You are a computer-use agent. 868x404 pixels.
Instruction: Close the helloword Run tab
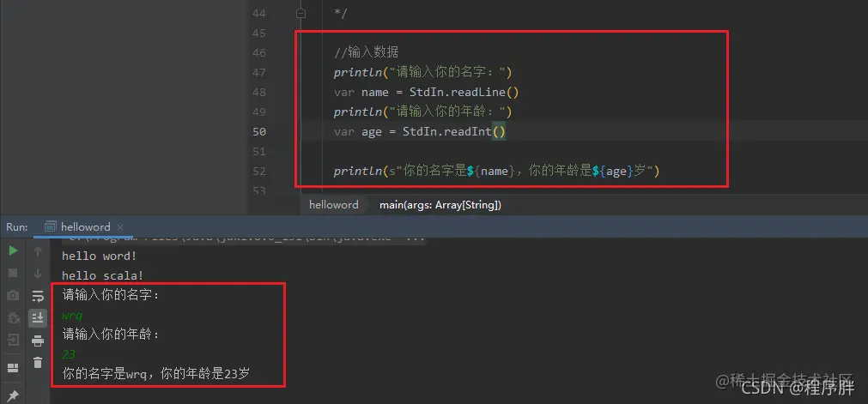[x=120, y=227]
